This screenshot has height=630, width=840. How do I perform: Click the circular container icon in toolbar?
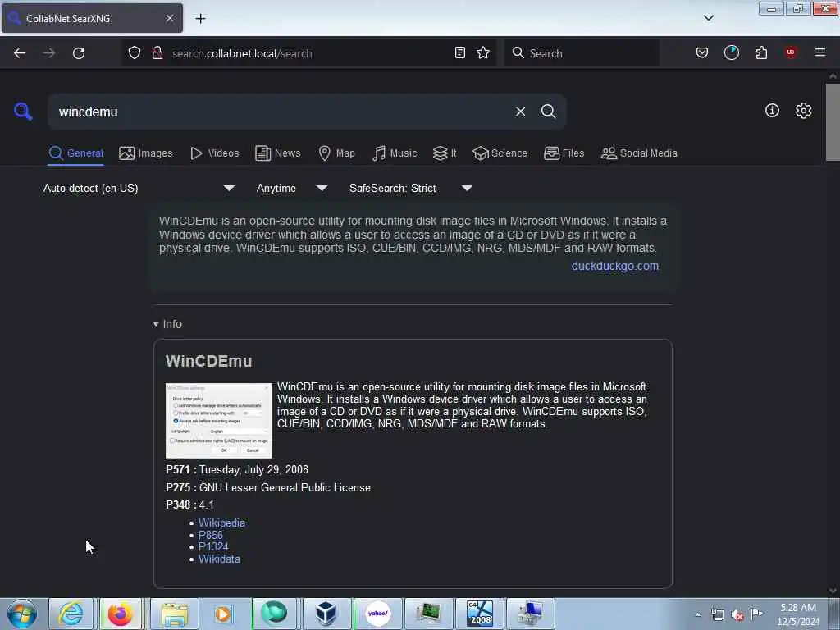point(731,52)
